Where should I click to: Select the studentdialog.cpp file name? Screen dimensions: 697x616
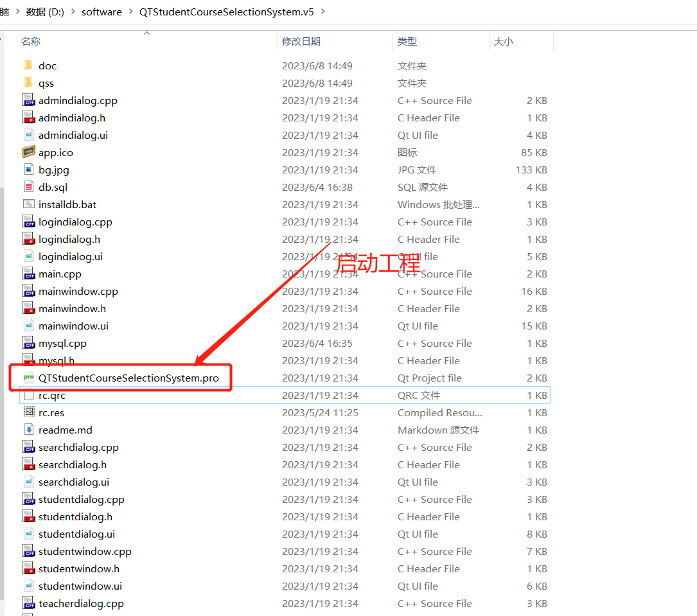coord(82,499)
